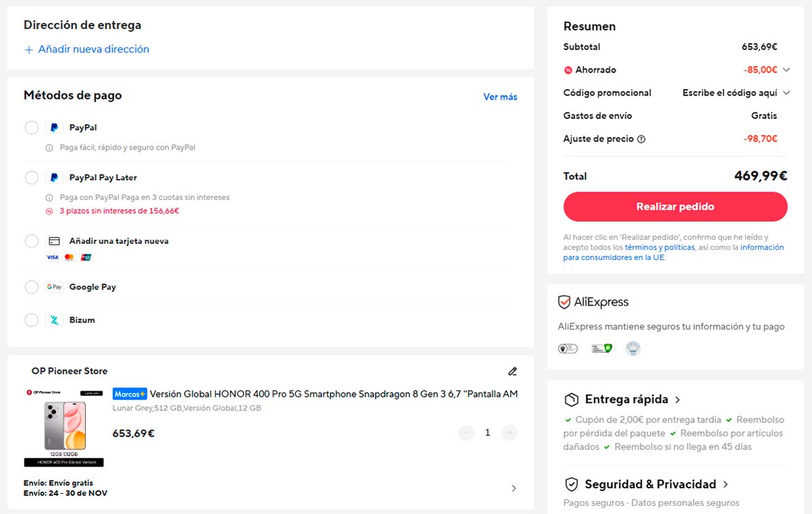The height and width of the screenshot is (514, 812).
Task: Click the price adjustment help question icon
Action: pos(641,139)
